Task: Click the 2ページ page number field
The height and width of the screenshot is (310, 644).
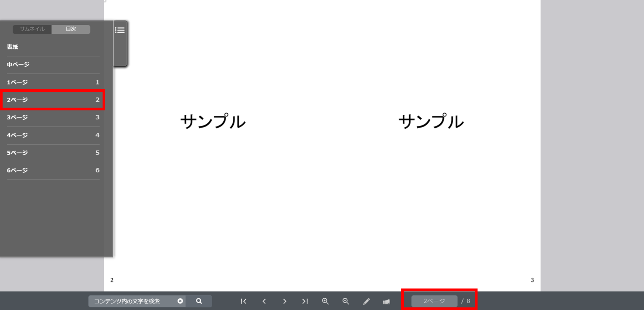Action: pyautogui.click(x=434, y=301)
